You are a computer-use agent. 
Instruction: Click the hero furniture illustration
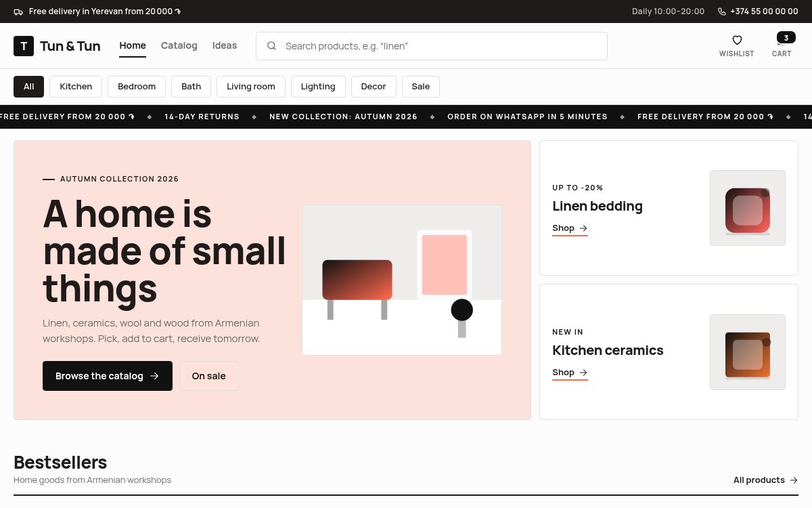coord(402,280)
